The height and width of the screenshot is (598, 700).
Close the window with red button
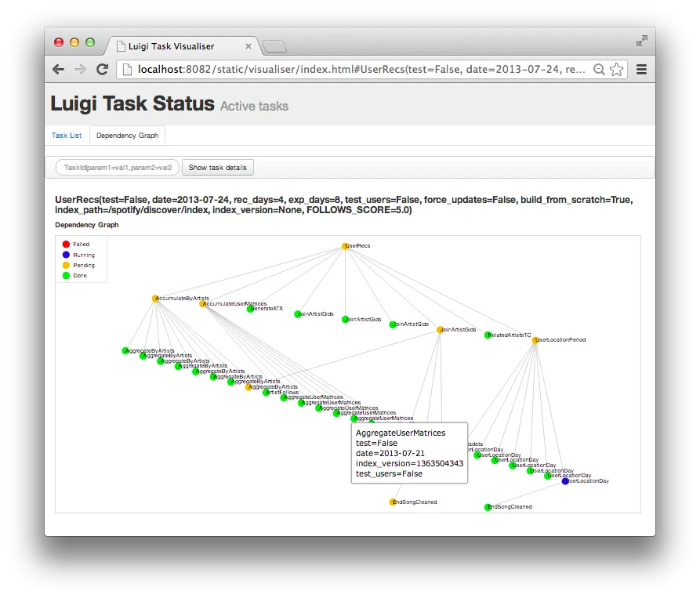pyautogui.click(x=59, y=42)
